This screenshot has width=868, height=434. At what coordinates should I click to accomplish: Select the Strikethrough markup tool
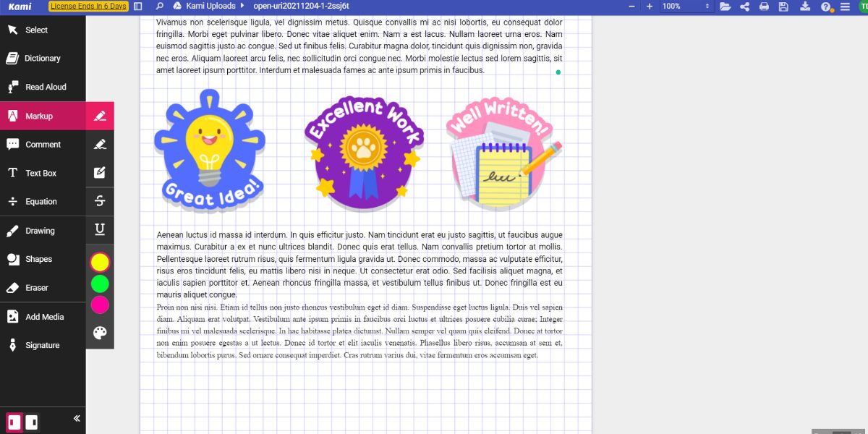coord(100,201)
